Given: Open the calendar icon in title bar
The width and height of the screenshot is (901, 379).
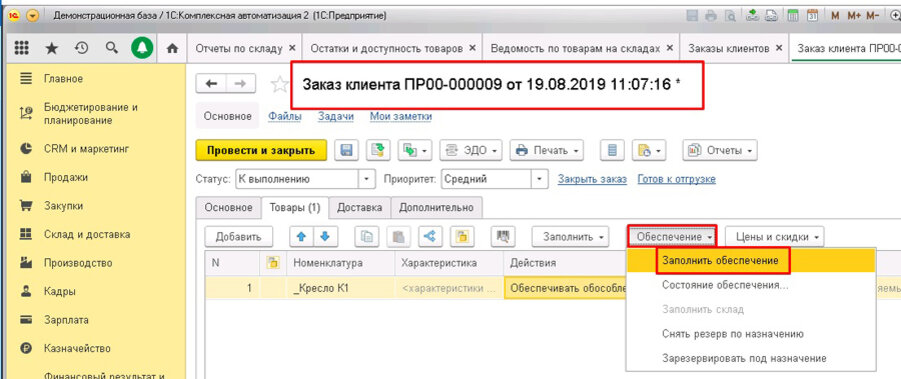Looking at the screenshot, I should point(812,16).
